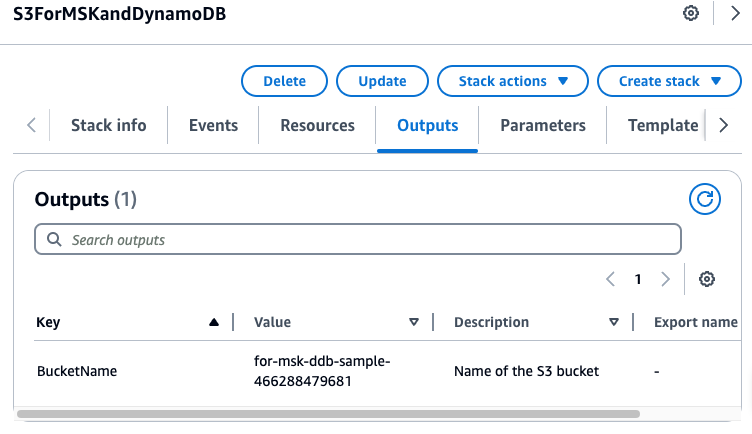Open the Resources tab
Screen dimensions: 752x434
point(317,125)
